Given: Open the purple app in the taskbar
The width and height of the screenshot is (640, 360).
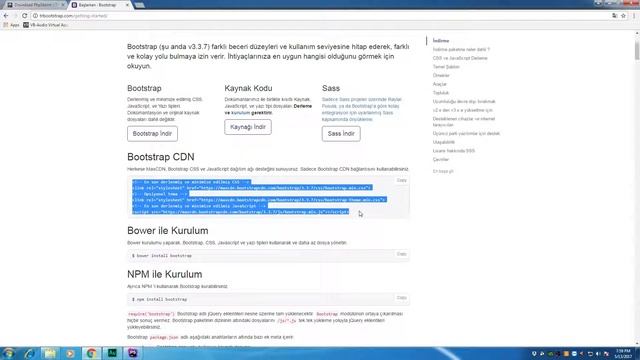Looking at the screenshot, I should pos(133,353).
